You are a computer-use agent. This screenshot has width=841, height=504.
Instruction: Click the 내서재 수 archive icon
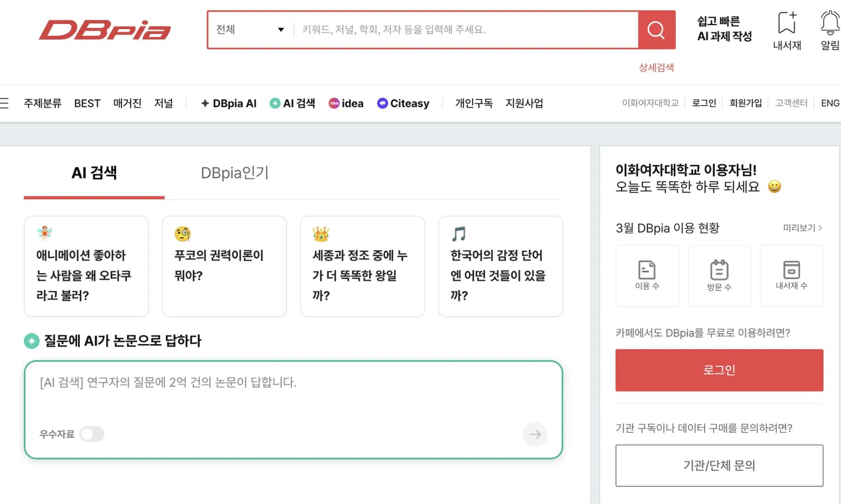click(x=791, y=270)
